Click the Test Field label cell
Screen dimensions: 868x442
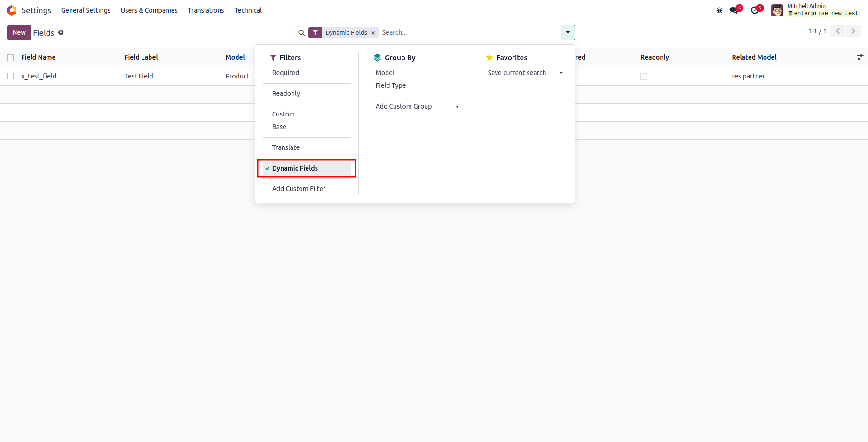pos(139,76)
